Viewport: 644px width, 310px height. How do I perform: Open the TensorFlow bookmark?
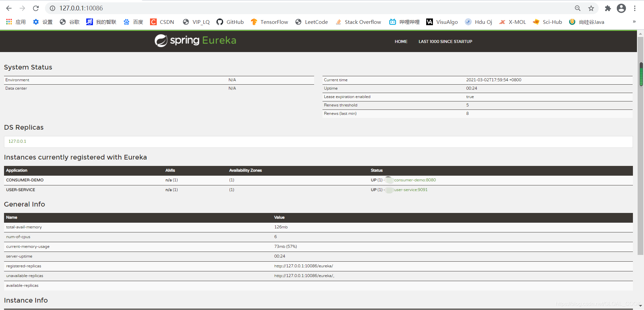click(x=269, y=22)
